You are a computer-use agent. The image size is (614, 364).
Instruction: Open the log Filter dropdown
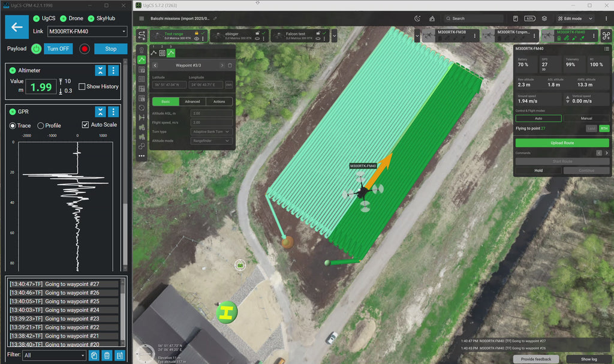[x=55, y=356]
